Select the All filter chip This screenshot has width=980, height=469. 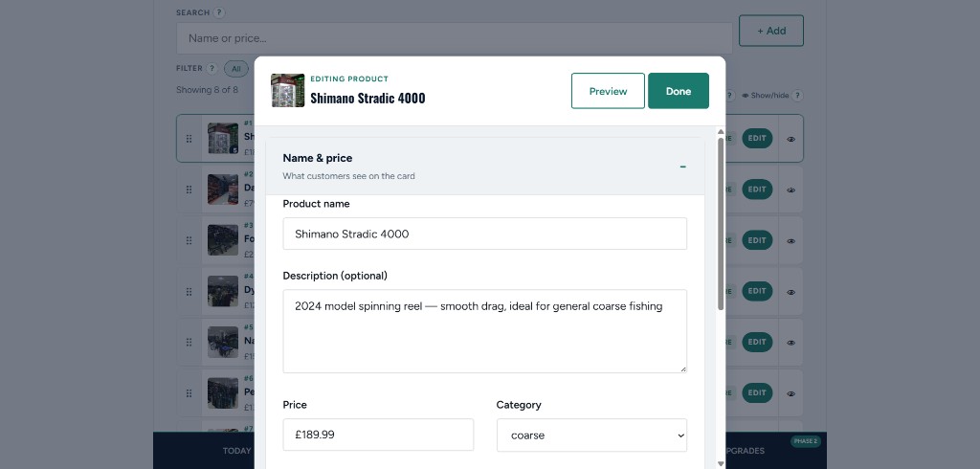(x=235, y=69)
